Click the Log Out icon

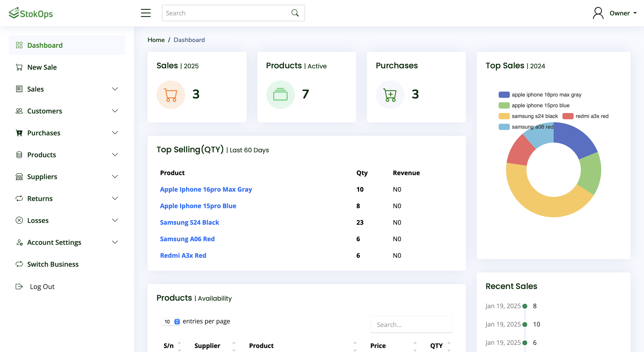tap(19, 286)
